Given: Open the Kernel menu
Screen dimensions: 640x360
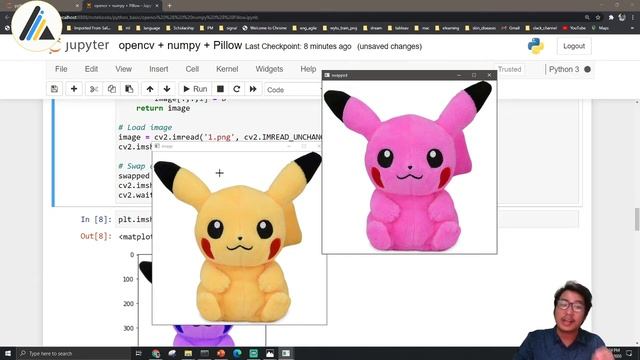Looking at the screenshot, I should [x=227, y=69].
